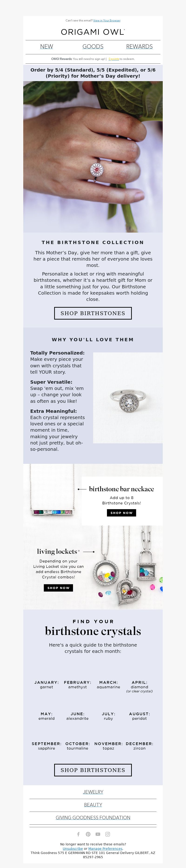This screenshot has width=186, height=868.
Task: Open the GIVING GOODNESS FOUNDATION link
Action: coord(93,817)
